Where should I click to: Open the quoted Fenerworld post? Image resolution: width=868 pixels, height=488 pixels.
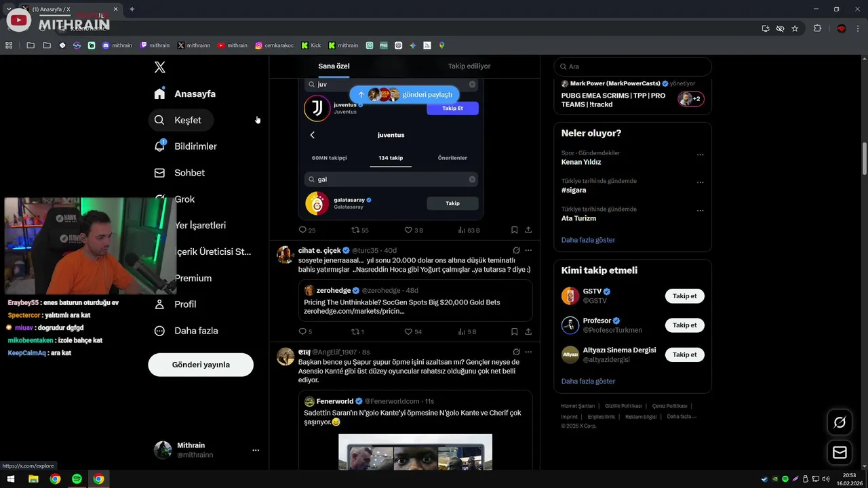click(415, 430)
